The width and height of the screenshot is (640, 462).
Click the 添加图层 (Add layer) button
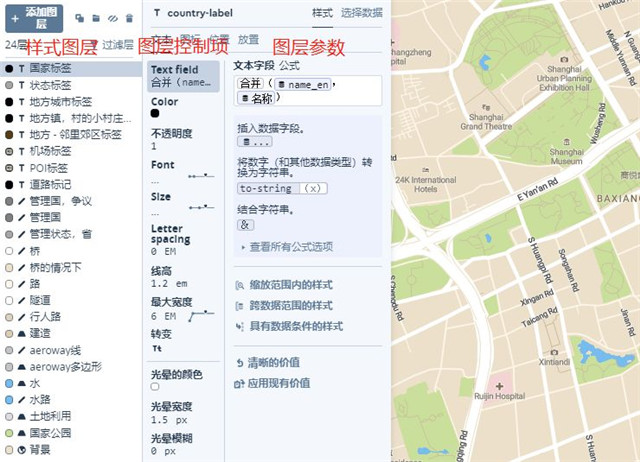(x=41, y=17)
